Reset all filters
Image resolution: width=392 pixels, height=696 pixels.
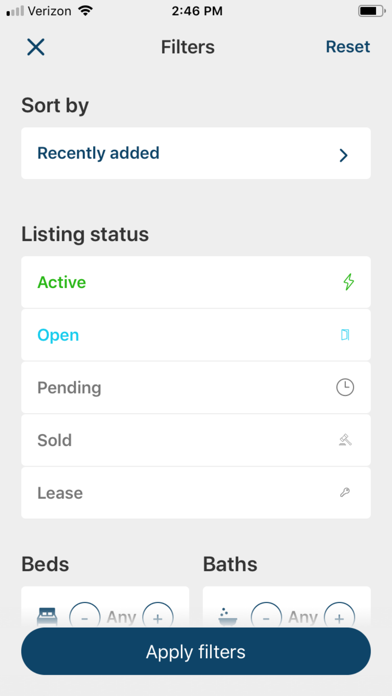348,47
